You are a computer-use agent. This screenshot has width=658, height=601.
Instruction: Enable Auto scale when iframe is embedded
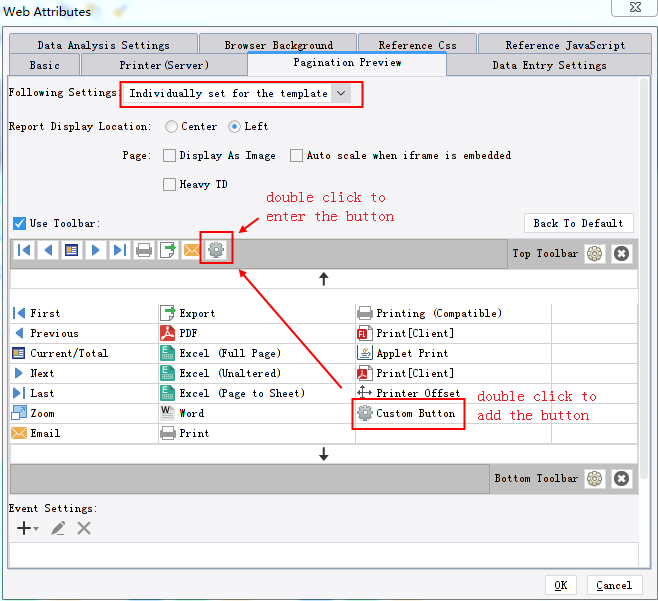[296, 155]
